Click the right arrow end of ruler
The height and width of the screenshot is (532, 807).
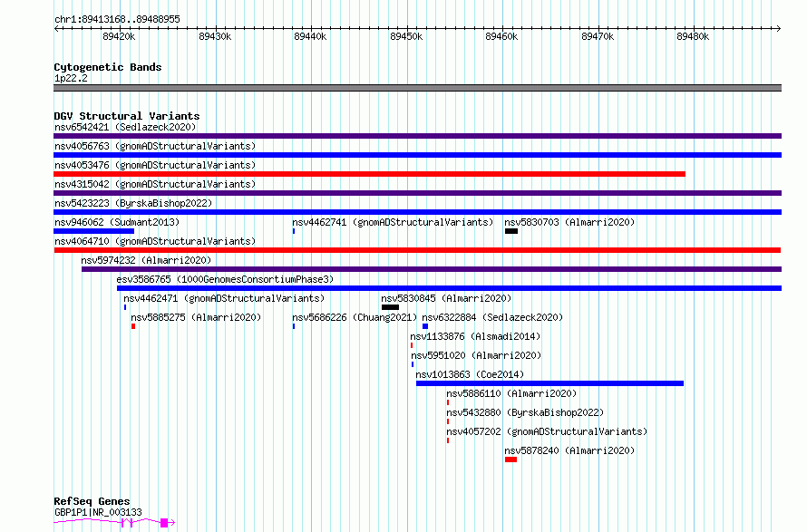pyautogui.click(x=778, y=29)
